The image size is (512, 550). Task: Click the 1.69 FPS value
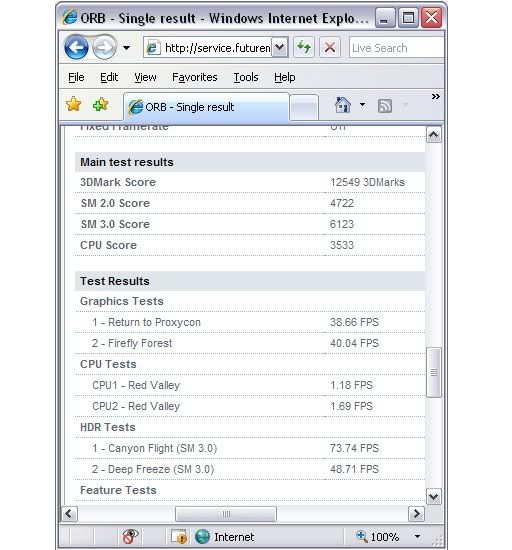click(351, 406)
